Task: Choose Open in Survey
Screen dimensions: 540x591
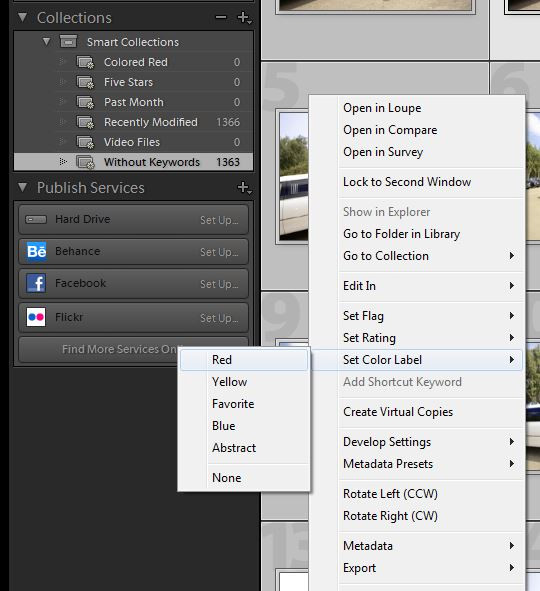Action: 417,152
